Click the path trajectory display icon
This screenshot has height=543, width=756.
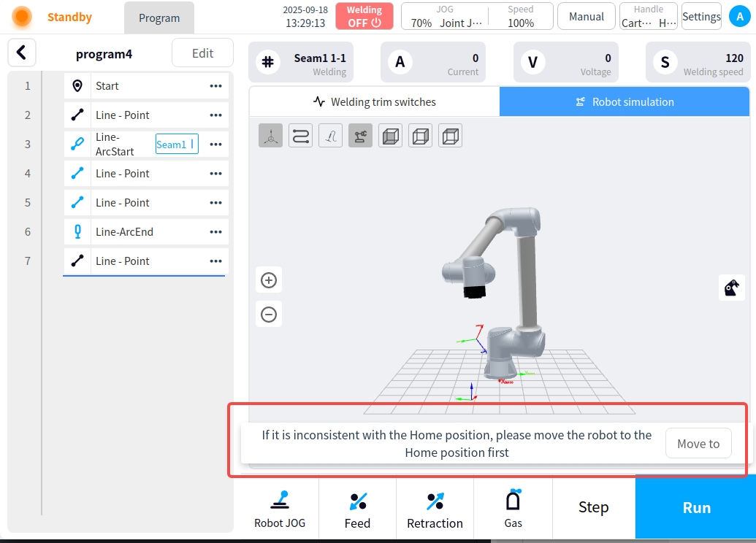(x=301, y=136)
